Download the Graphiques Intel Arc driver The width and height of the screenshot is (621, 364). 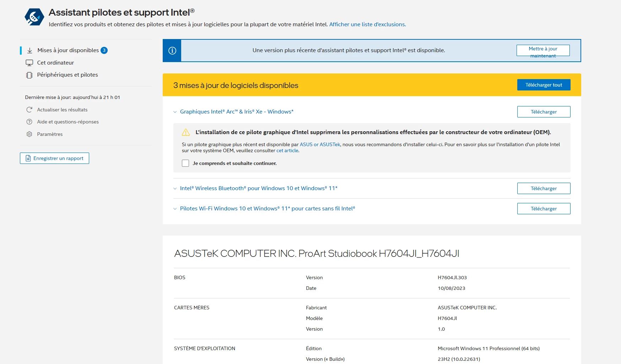click(x=544, y=112)
